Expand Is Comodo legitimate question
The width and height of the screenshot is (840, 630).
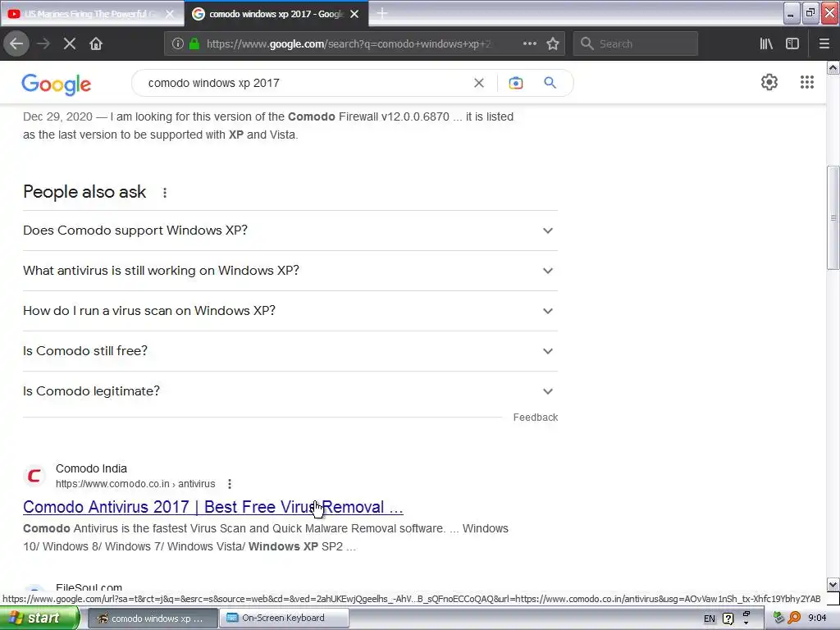(290, 391)
